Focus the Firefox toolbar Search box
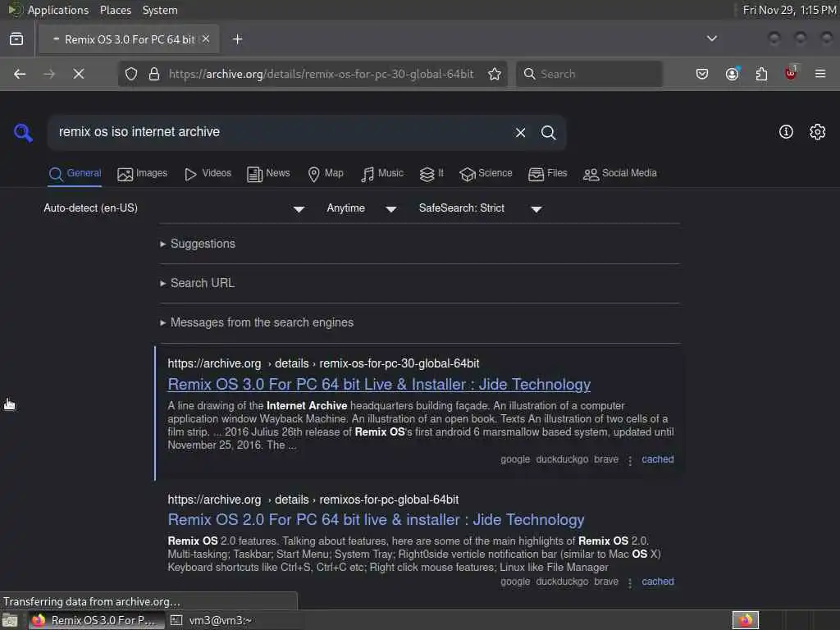This screenshot has width=840, height=630. (589, 74)
